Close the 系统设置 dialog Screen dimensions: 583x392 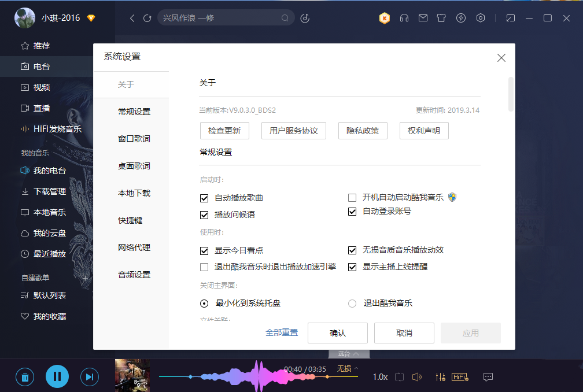(501, 58)
